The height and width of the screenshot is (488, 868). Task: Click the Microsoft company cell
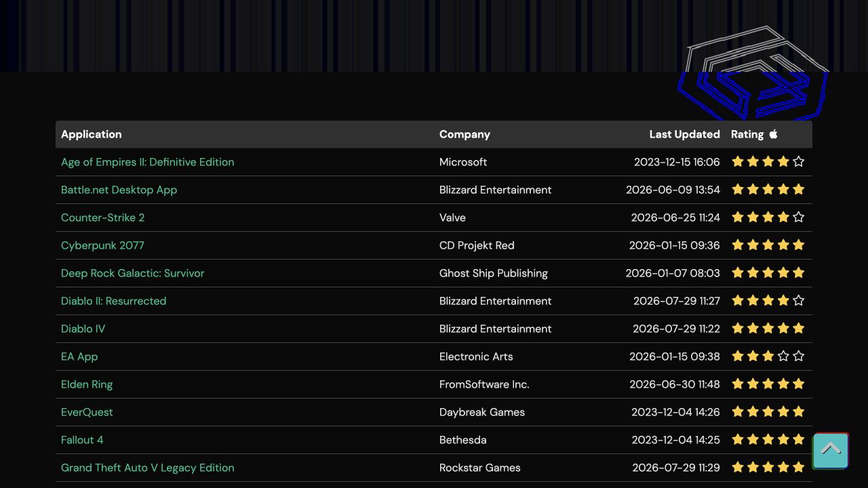(x=463, y=162)
